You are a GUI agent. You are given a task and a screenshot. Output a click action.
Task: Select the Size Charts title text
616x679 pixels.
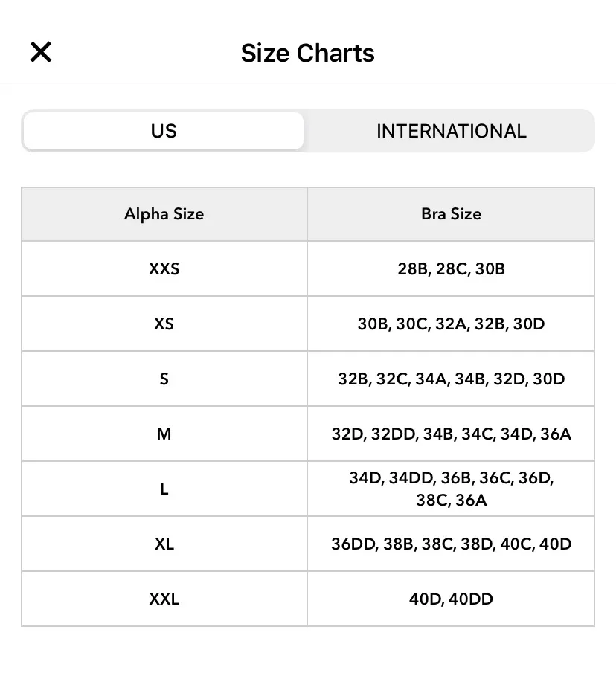(x=307, y=53)
